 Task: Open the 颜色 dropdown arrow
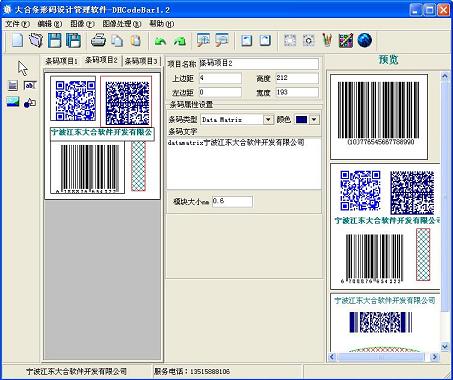314,119
